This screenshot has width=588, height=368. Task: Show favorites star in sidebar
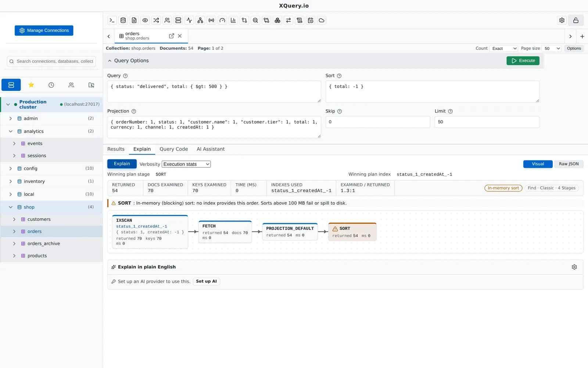pos(31,85)
